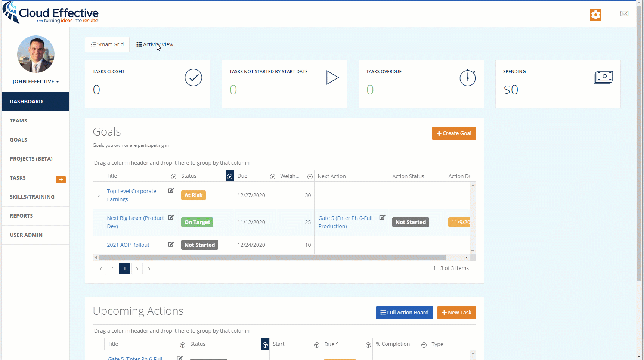Open the Status column filter in Goals
644x360 pixels.
230,176
